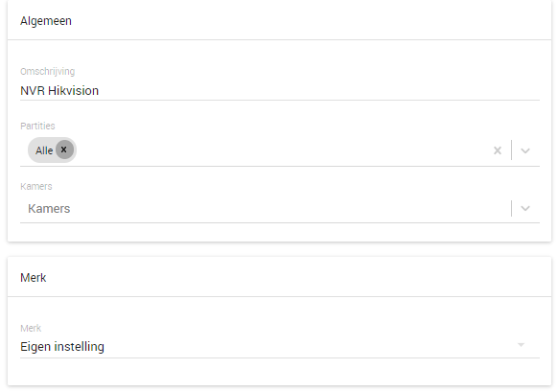Click the Omschrijving field label

47,72
